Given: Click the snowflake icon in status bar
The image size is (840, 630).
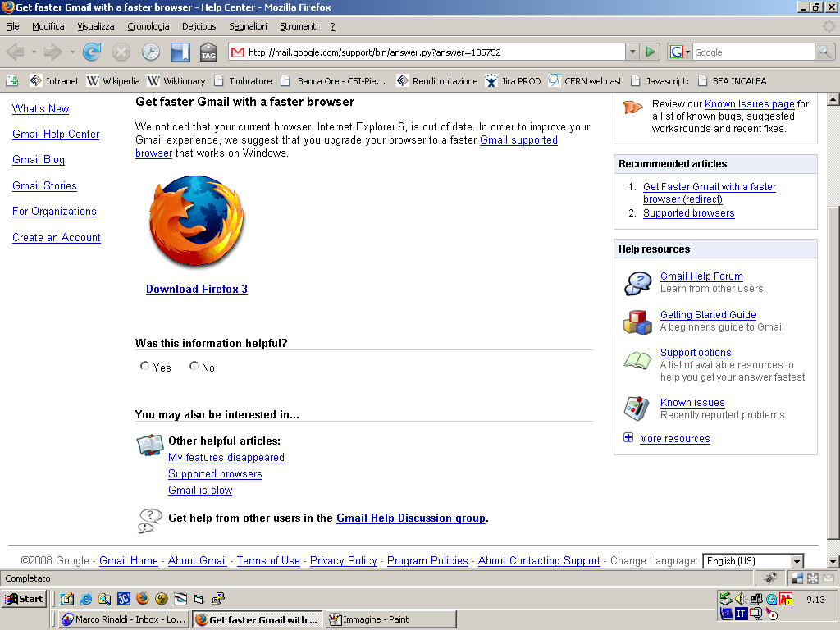Looking at the screenshot, I should [x=813, y=578].
